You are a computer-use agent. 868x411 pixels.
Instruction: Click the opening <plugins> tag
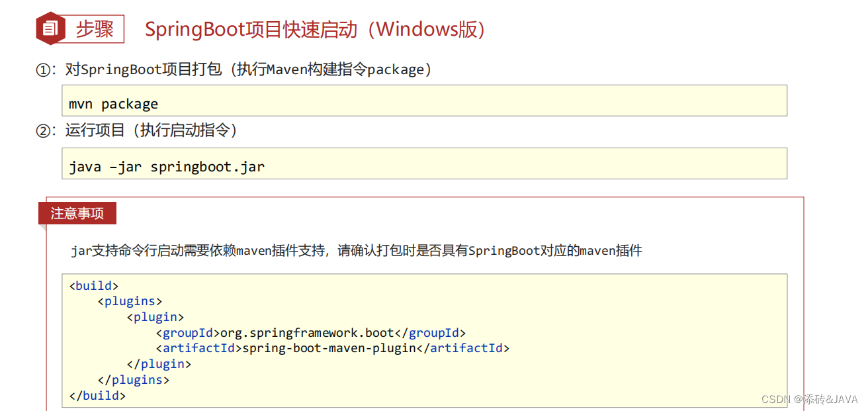pos(130,302)
